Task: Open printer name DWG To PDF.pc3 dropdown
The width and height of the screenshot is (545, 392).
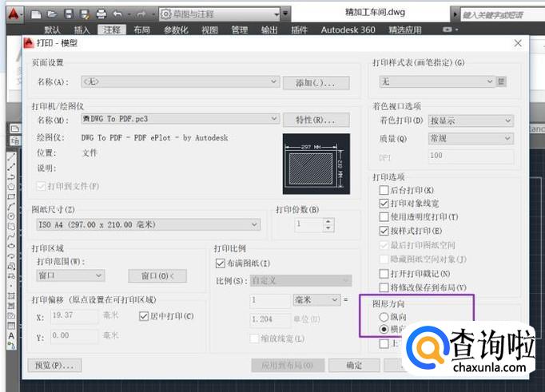Action: click(x=180, y=119)
